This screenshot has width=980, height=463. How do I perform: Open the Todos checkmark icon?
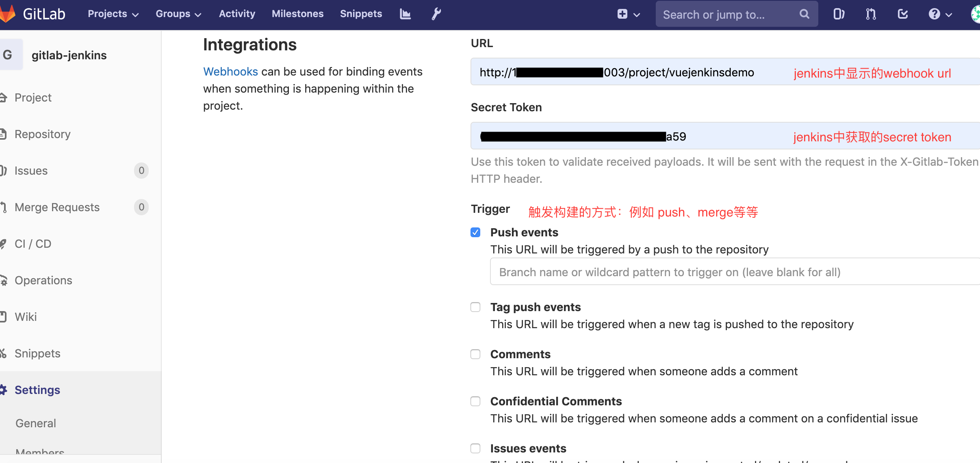(902, 13)
